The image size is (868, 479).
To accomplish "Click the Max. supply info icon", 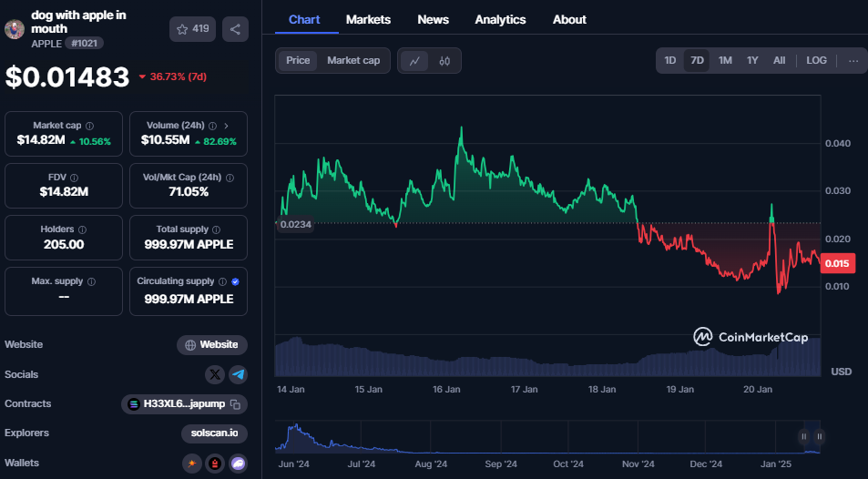I will pos(91,281).
